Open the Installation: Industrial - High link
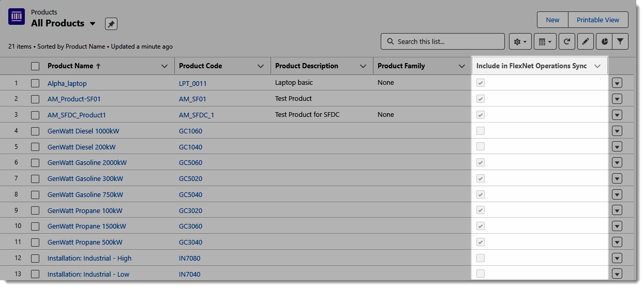 coord(89,259)
